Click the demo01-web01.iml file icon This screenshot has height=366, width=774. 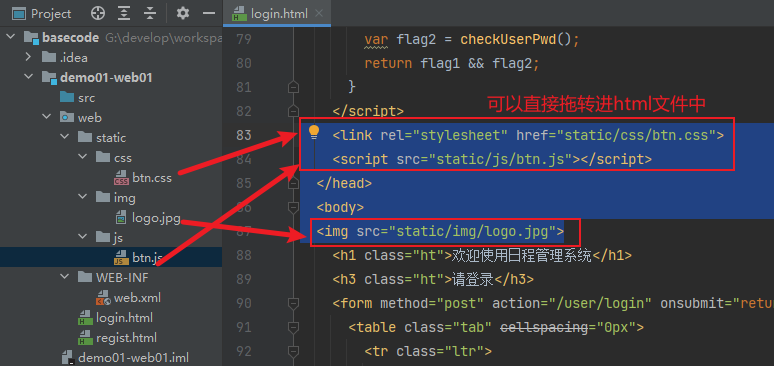click(x=67, y=358)
